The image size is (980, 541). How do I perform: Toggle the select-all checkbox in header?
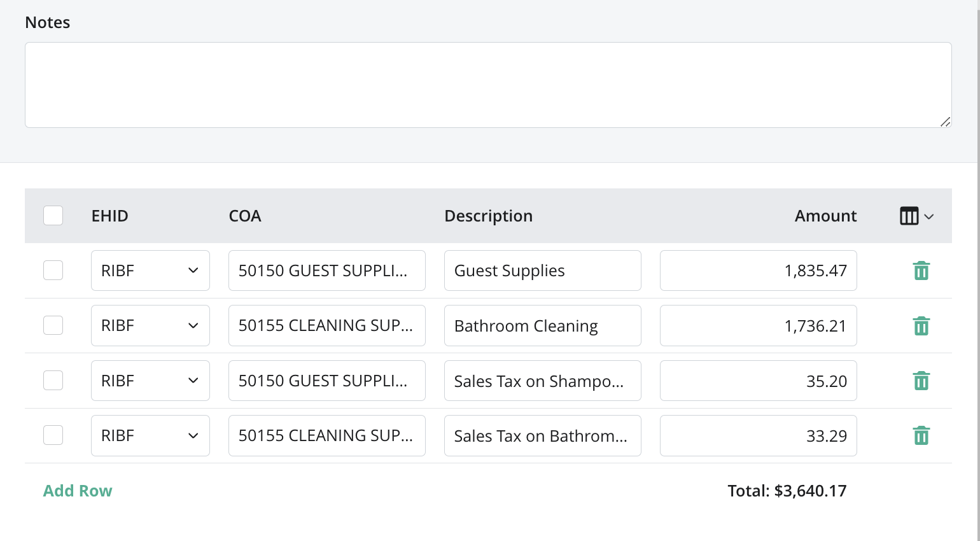pos(53,216)
